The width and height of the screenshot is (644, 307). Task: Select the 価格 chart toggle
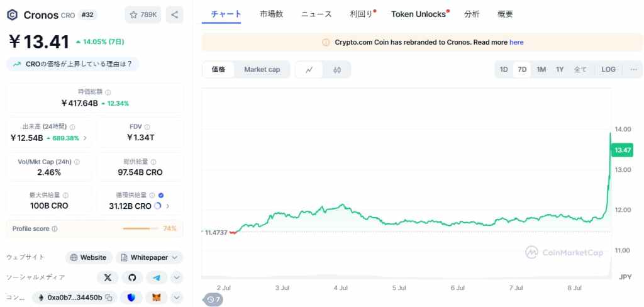coord(218,69)
